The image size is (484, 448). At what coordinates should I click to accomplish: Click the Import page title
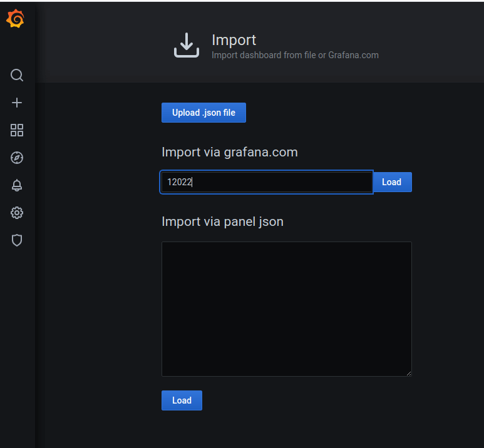(x=234, y=40)
